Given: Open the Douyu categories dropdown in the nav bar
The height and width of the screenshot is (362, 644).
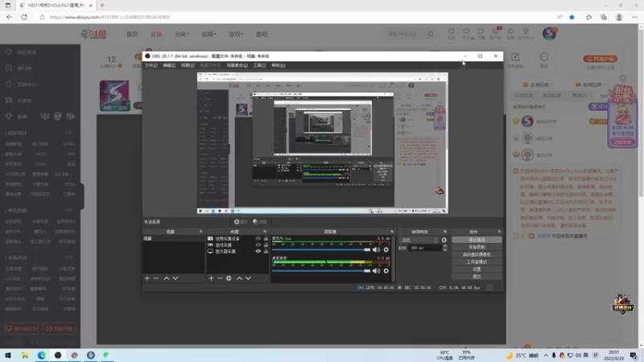Looking at the screenshot, I should tap(181, 34).
